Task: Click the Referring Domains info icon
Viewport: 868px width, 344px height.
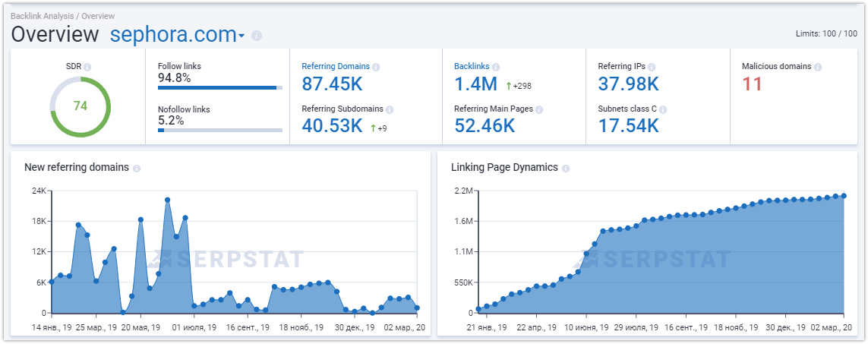Action: [376, 67]
